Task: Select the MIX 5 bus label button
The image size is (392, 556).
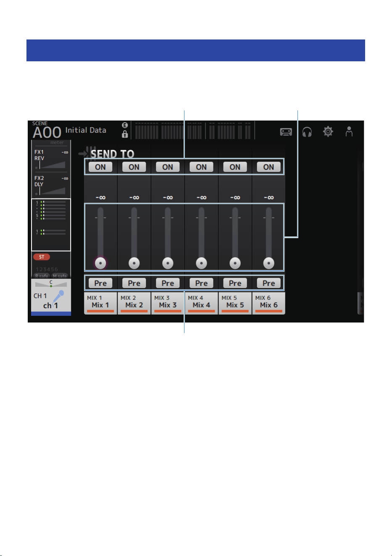Action: pyautogui.click(x=235, y=303)
